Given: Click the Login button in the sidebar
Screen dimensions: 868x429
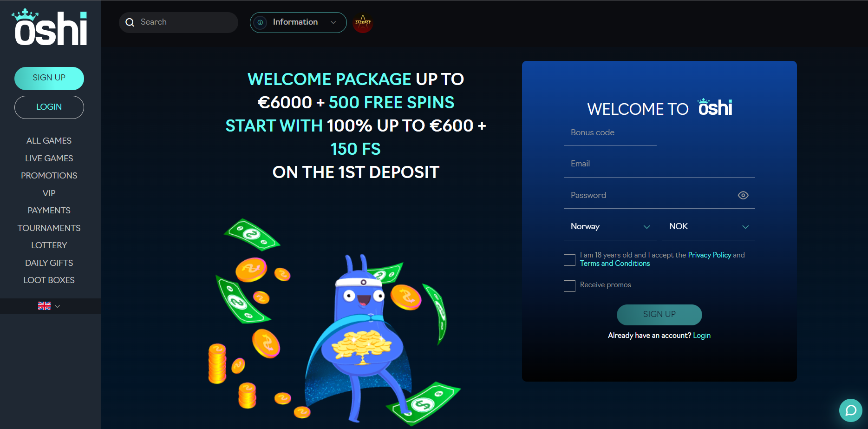Looking at the screenshot, I should coord(49,107).
